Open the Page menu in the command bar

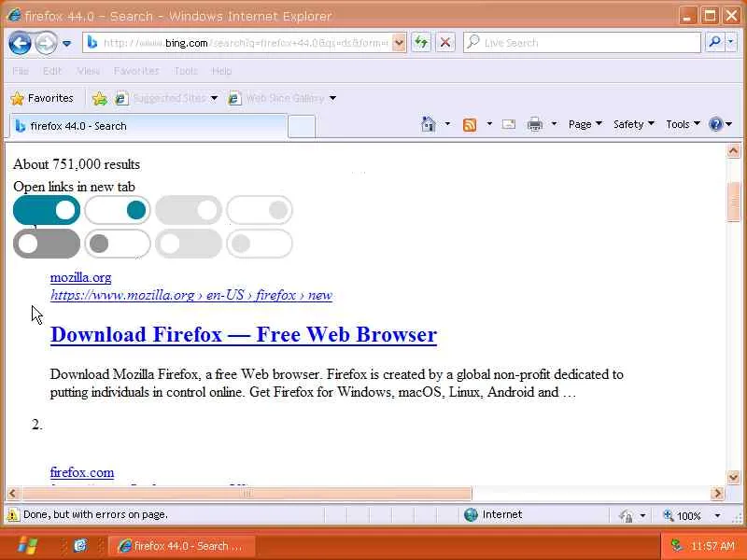(x=585, y=124)
